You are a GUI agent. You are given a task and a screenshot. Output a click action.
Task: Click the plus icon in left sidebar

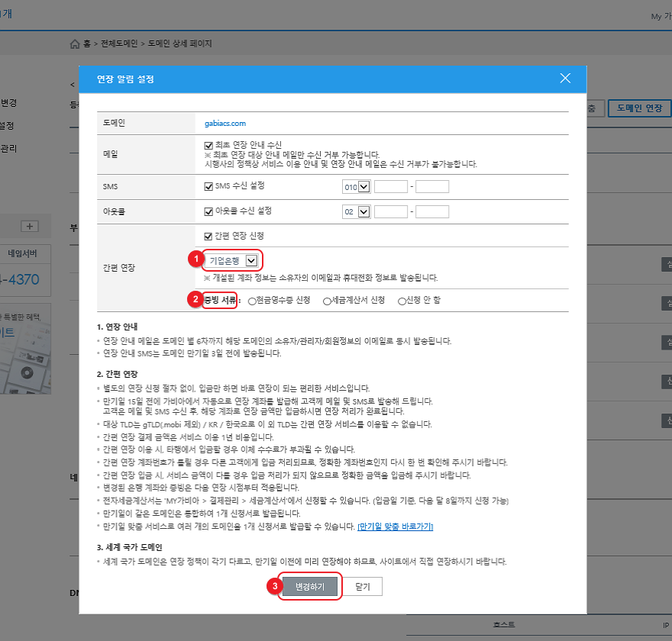[30, 226]
